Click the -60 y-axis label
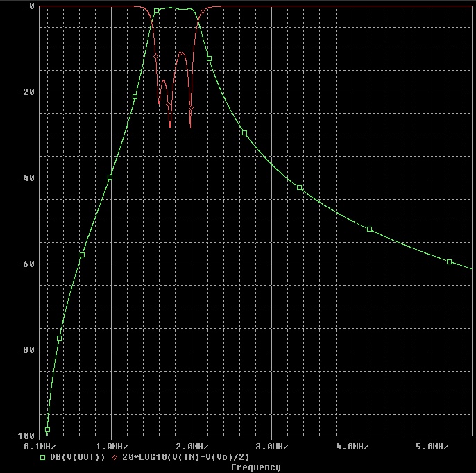476x473 pixels. (26, 264)
